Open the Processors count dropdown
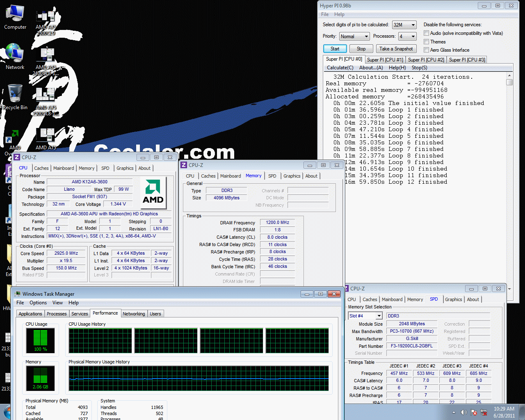 (x=408, y=37)
